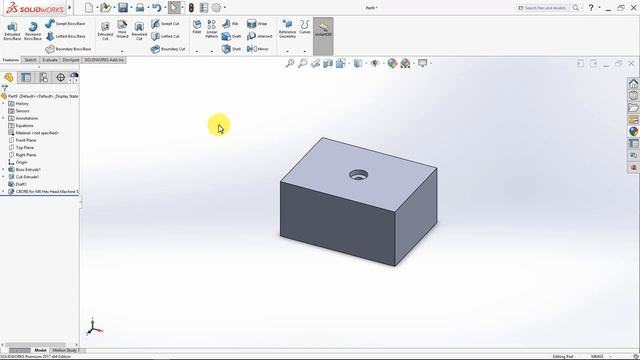Open the dropdown beside the Undo icon

164,7
